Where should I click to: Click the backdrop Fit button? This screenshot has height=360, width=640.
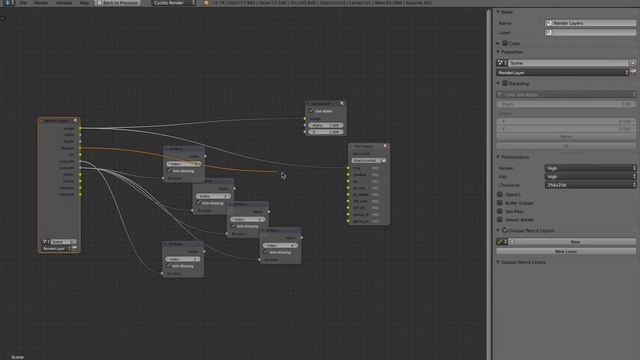click(566, 146)
